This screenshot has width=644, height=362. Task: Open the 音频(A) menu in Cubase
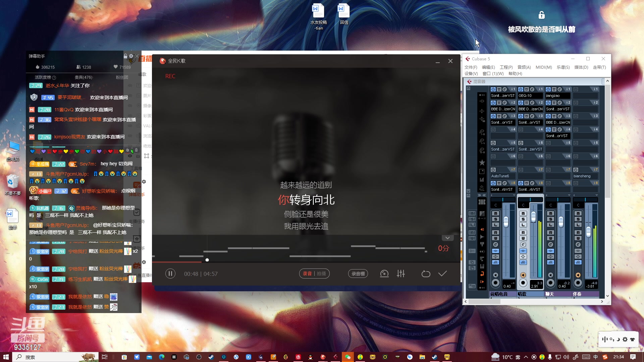click(524, 67)
